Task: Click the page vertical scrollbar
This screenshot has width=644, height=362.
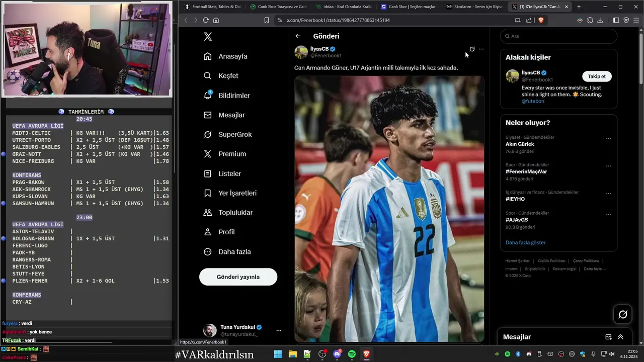Action: point(641,58)
